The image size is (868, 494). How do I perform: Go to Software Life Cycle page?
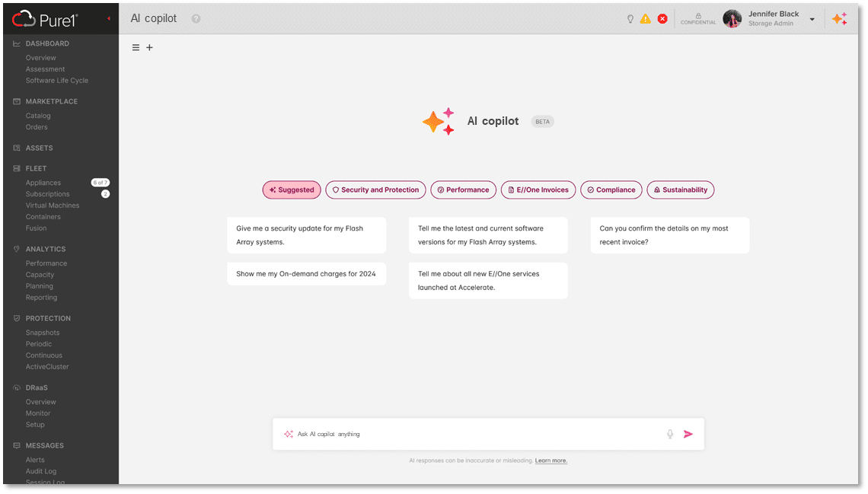click(57, 81)
